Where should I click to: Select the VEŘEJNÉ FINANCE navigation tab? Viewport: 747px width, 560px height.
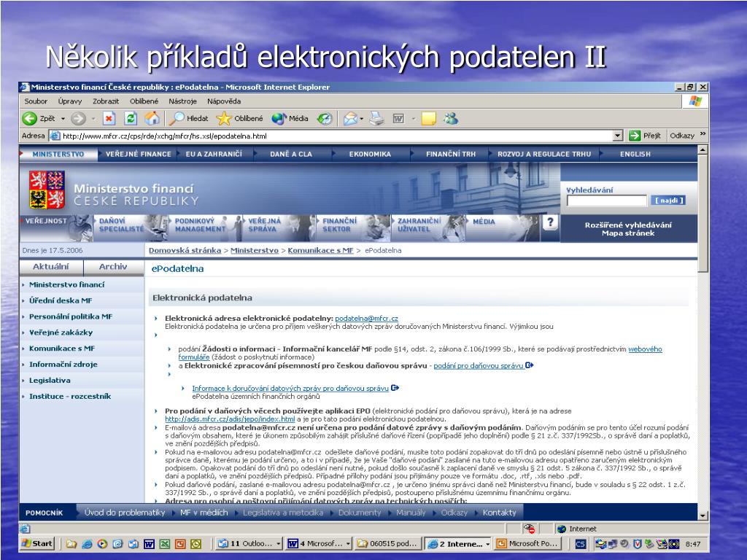click(x=138, y=155)
